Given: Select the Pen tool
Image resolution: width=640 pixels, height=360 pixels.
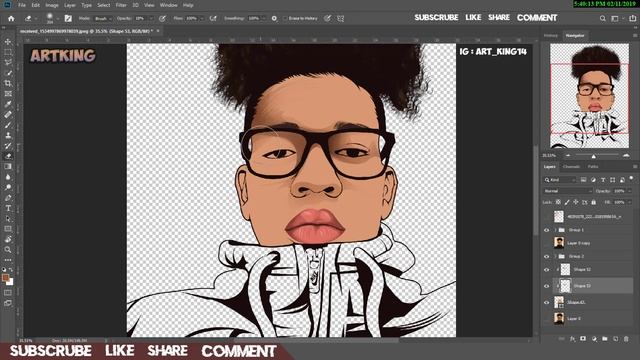Looking at the screenshot, I should click(x=8, y=198).
